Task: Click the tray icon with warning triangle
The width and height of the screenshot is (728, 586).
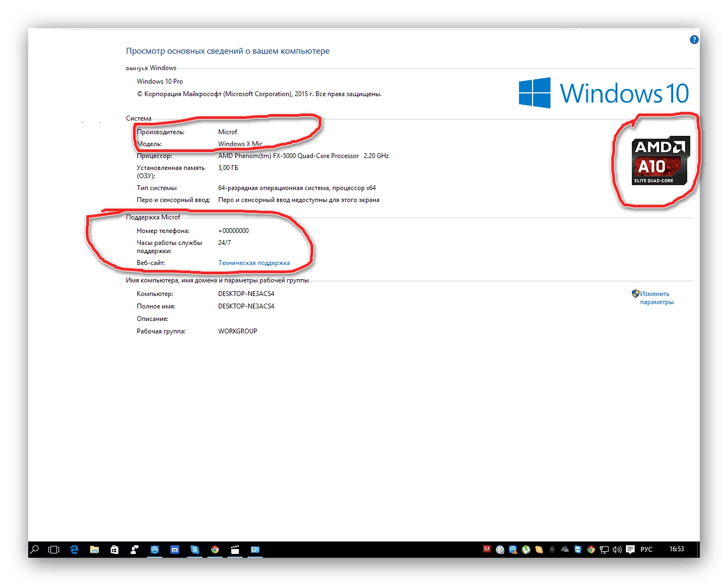Action: coord(513,550)
